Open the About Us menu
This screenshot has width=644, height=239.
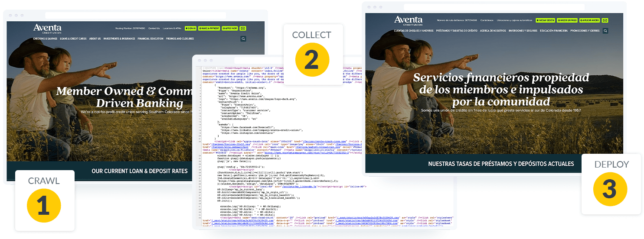[x=95, y=39]
